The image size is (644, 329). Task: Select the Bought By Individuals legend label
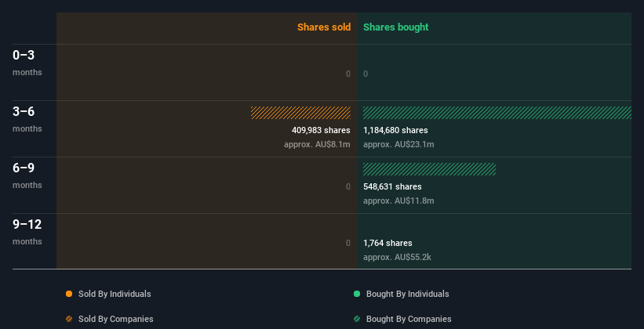click(x=407, y=294)
